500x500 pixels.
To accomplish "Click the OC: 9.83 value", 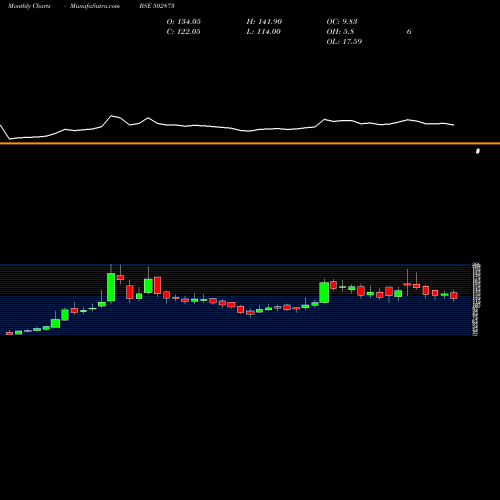I will click(342, 22).
